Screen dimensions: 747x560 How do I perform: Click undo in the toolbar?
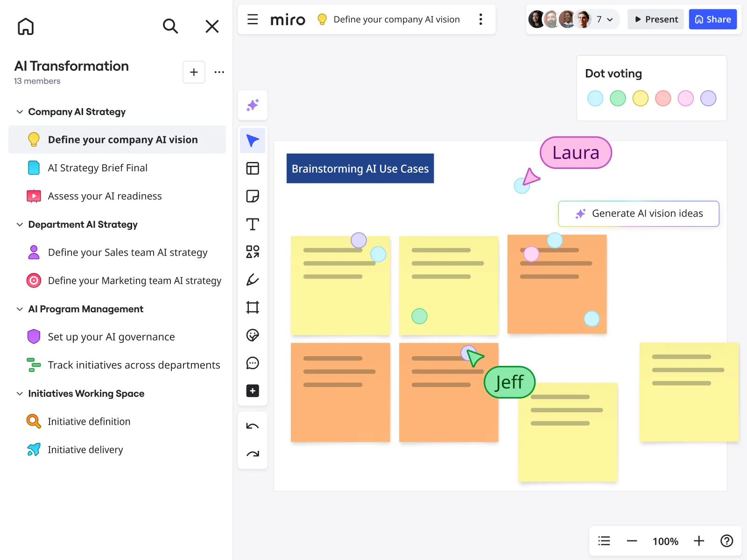253,425
